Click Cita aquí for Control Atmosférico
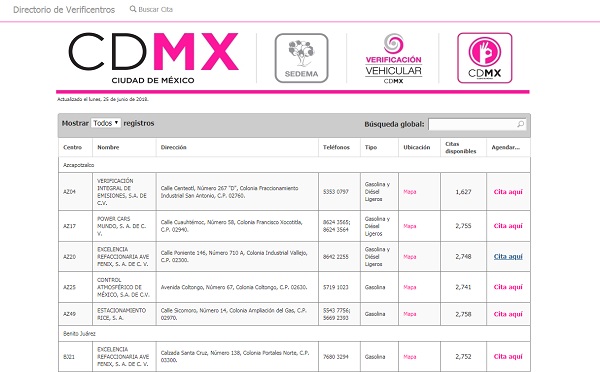Viewport: 600px width, 372px height. pos(508,287)
